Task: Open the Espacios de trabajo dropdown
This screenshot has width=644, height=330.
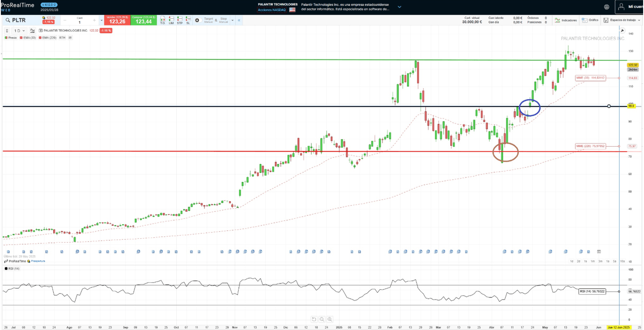Action: (625, 20)
